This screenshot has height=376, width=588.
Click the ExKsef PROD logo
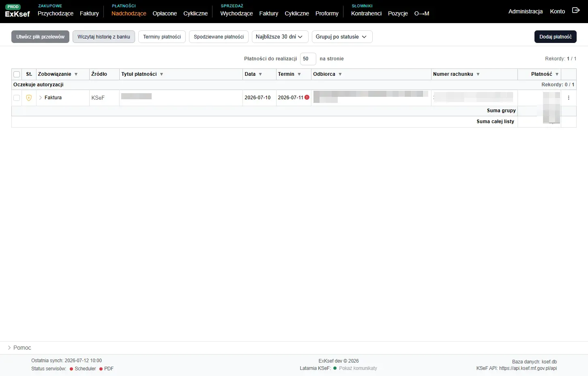point(17,11)
